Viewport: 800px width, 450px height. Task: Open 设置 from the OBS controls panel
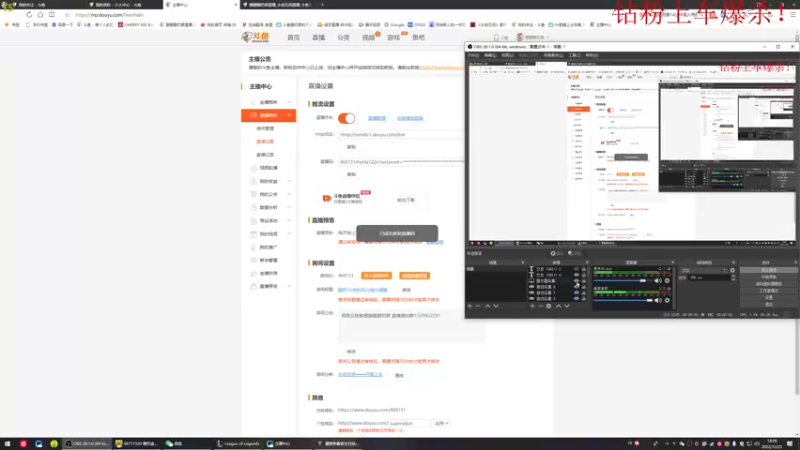[768, 297]
